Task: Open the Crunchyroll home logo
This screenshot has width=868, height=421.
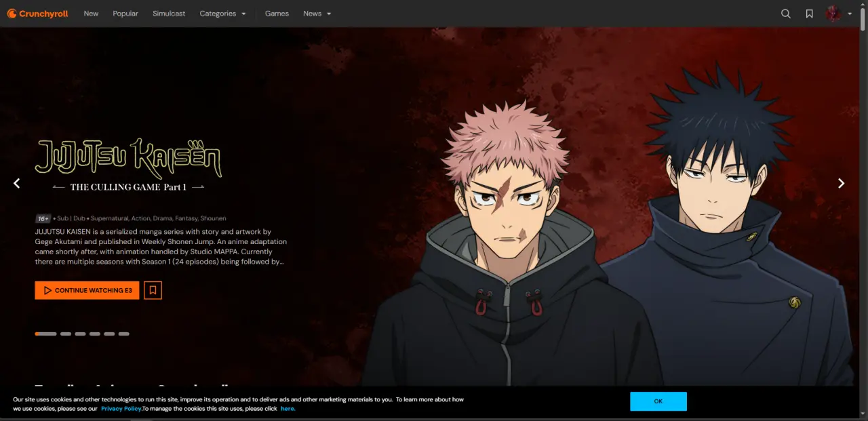Action: [x=38, y=14]
